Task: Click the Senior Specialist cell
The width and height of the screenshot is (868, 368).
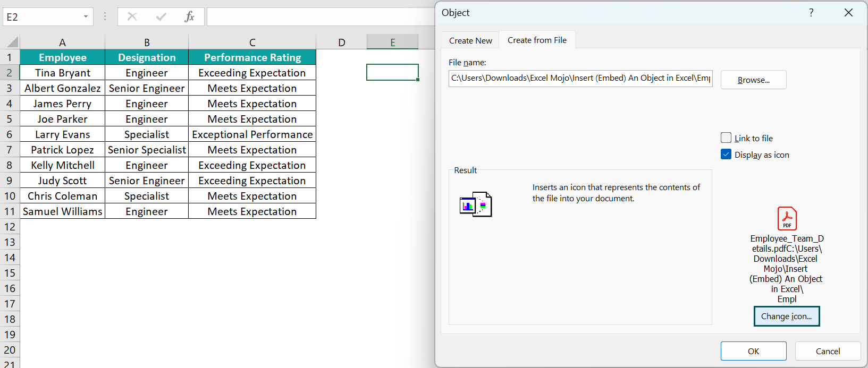Action: pyautogui.click(x=147, y=150)
